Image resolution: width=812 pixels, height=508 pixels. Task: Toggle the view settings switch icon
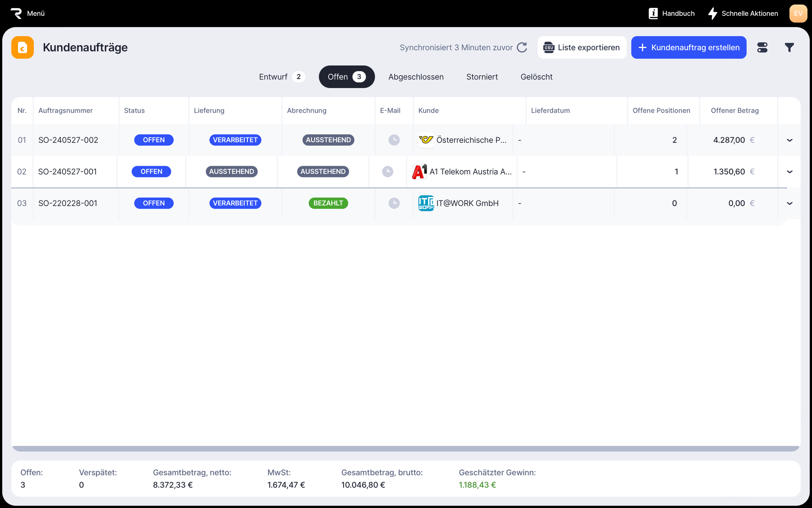point(762,47)
